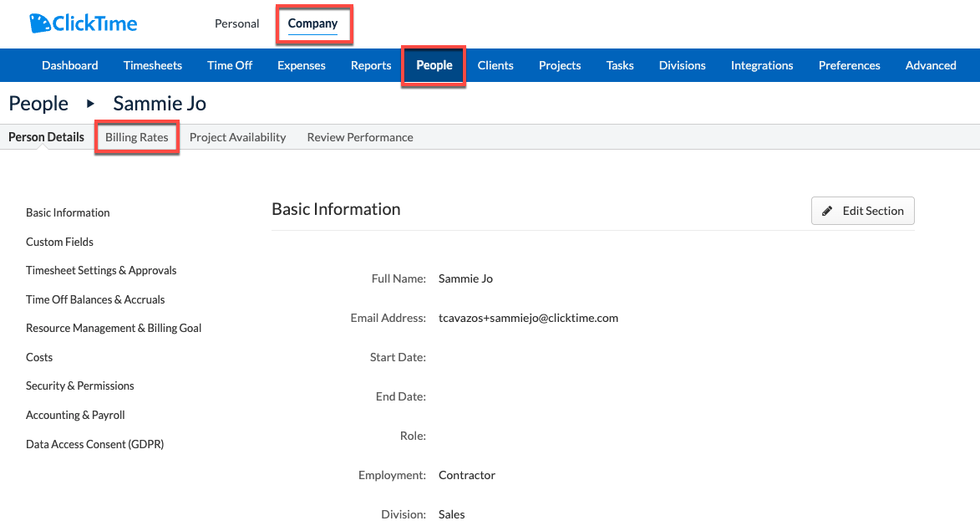Click the Edit Section button
Image resolution: width=980 pixels, height=531 pixels.
click(x=862, y=211)
